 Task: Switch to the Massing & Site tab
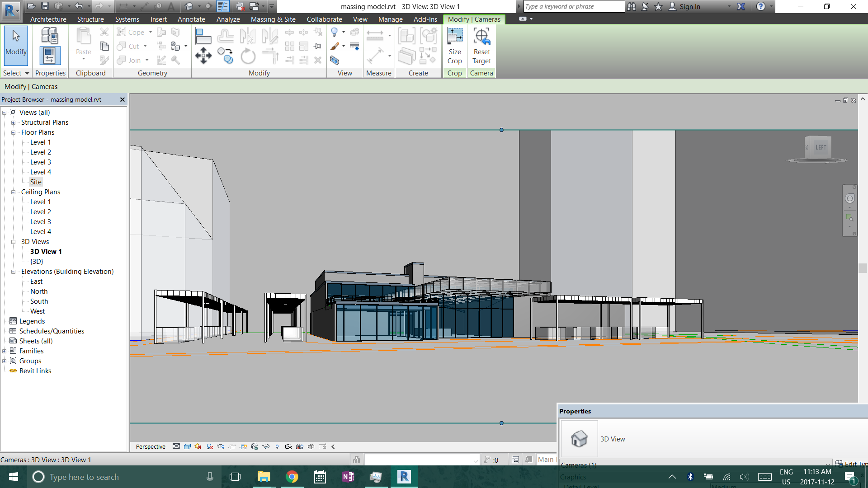273,19
